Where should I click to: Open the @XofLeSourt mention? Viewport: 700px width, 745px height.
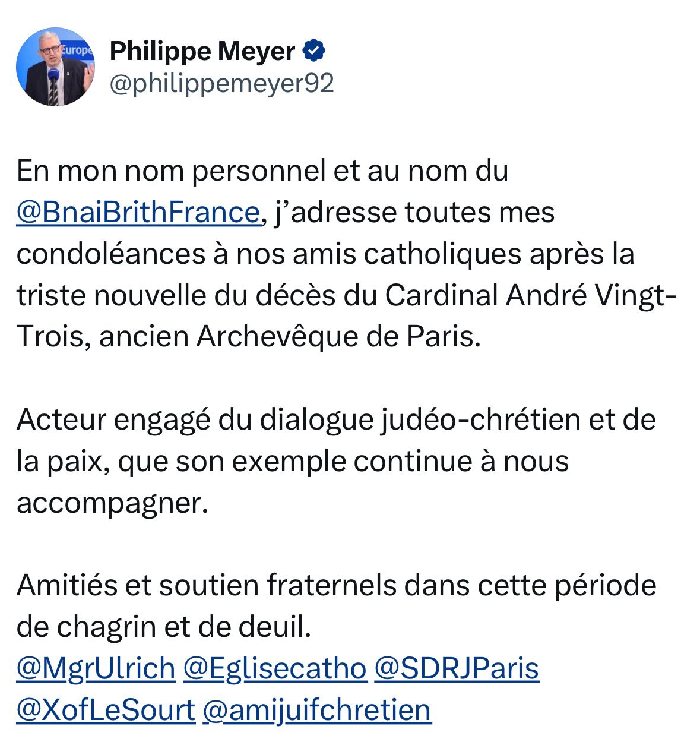click(x=106, y=710)
